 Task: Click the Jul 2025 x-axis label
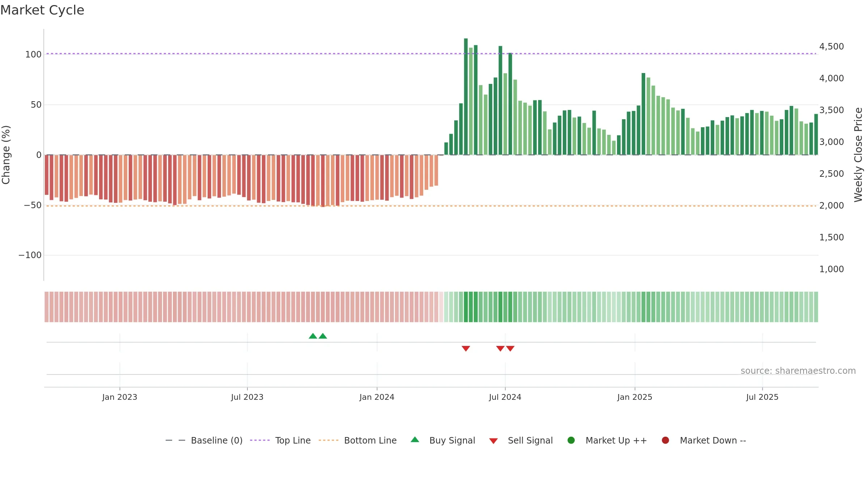762,397
